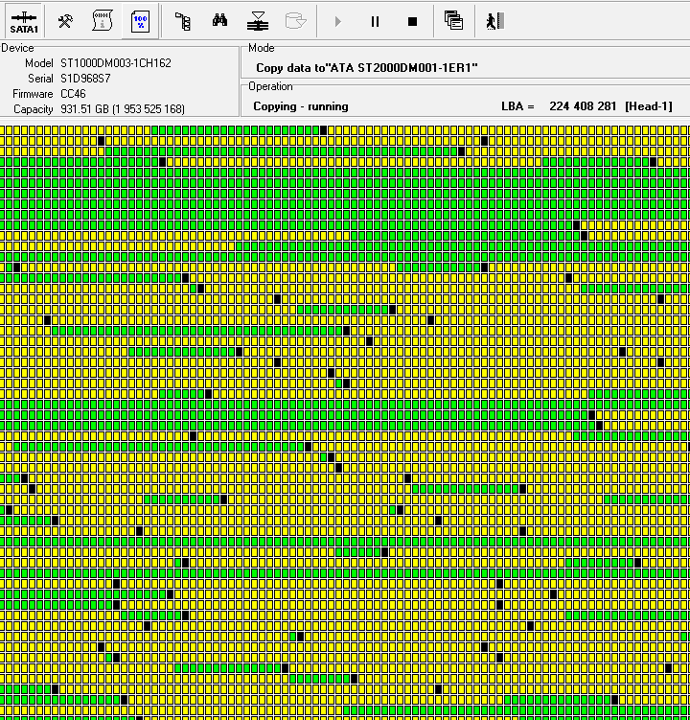The height and width of the screenshot is (720, 690).
Task: Click the model value ST1000DM003-1CH162
Action: click(115, 63)
